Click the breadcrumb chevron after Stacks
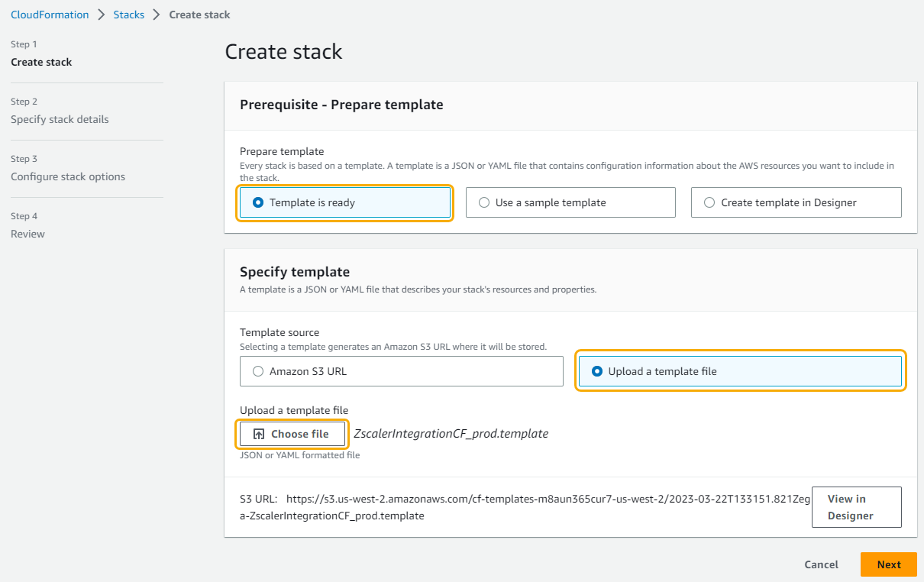The width and height of the screenshot is (924, 582). tap(157, 15)
